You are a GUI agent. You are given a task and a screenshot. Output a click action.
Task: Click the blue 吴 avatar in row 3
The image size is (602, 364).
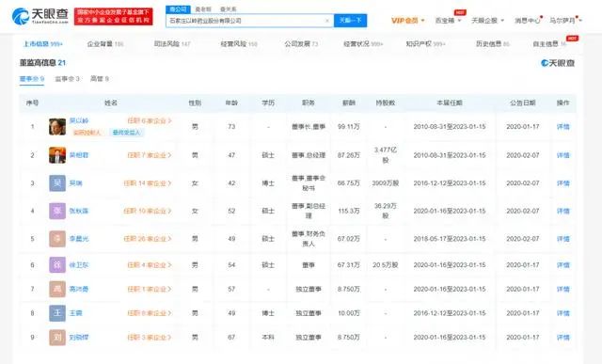57,183
